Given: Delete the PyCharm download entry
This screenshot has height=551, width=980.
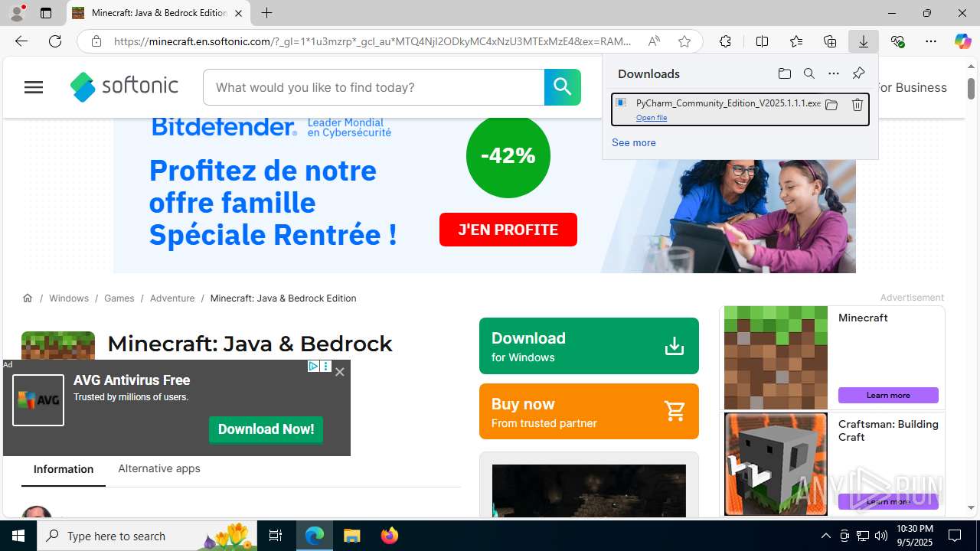Looking at the screenshot, I should coord(857,105).
